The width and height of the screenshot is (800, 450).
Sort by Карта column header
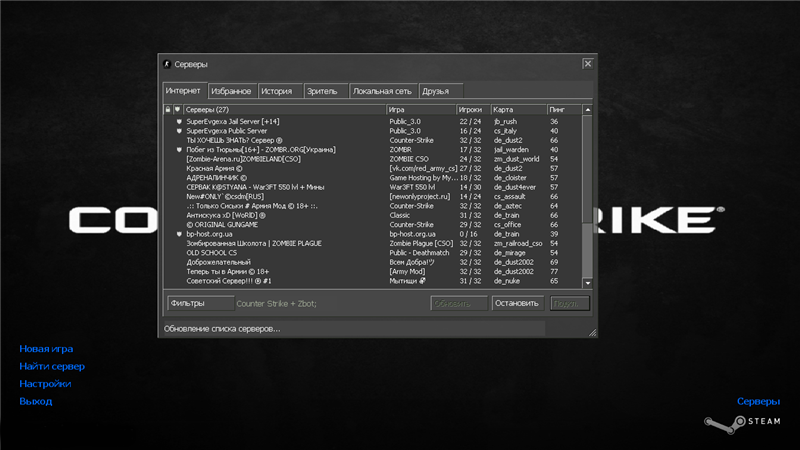coord(518,109)
